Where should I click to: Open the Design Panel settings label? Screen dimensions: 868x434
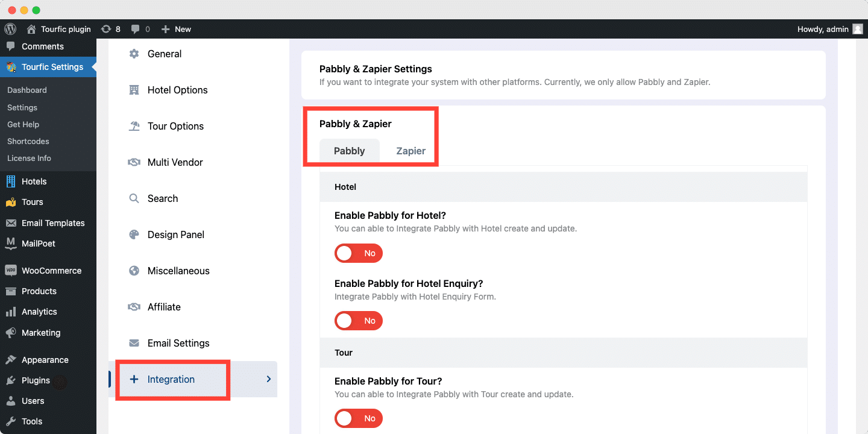(x=176, y=234)
